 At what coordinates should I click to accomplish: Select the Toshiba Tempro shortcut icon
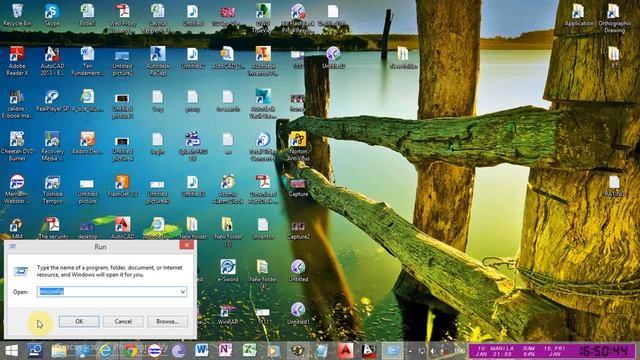pyautogui.click(x=52, y=189)
